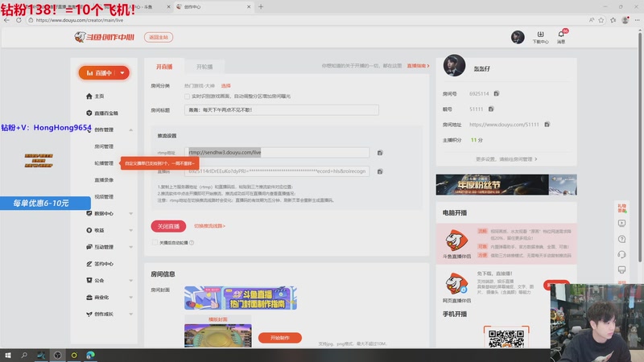Click the 返回主站 button
644x362 pixels.
[x=157, y=37]
